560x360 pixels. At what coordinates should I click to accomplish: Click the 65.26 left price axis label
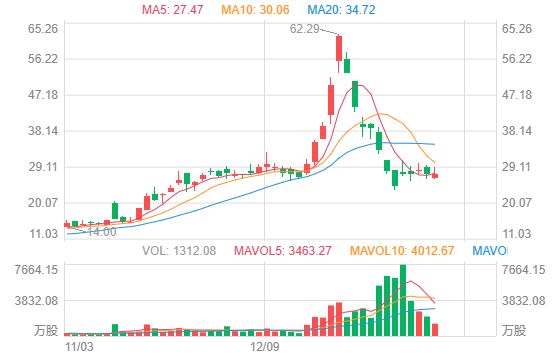click(x=42, y=29)
